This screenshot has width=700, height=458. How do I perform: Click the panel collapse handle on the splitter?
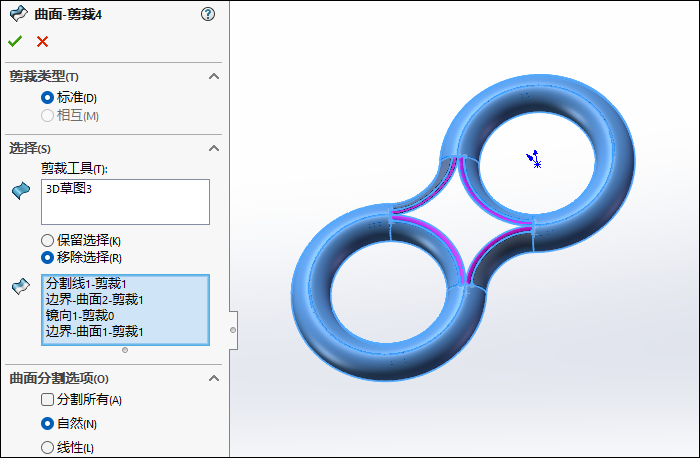pos(233,330)
